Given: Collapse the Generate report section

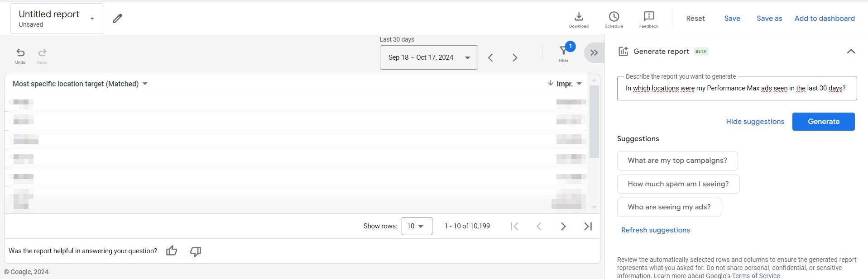Looking at the screenshot, I should pos(851,52).
